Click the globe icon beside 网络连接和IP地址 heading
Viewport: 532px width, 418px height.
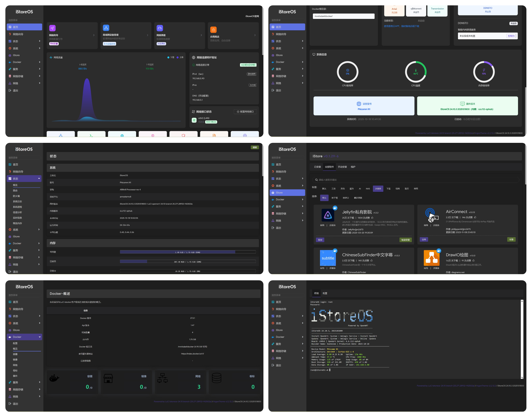(194, 58)
